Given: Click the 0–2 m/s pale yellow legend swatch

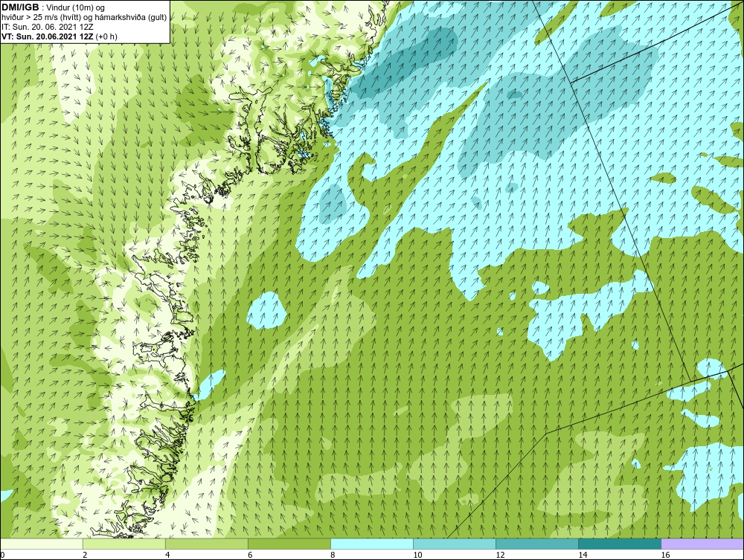Looking at the screenshot, I should (42, 544).
